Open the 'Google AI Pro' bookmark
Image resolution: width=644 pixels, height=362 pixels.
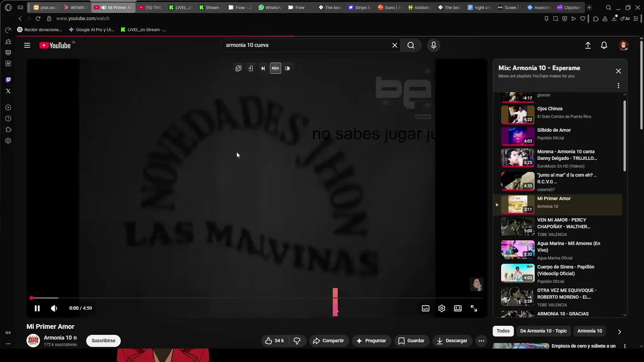(92, 30)
